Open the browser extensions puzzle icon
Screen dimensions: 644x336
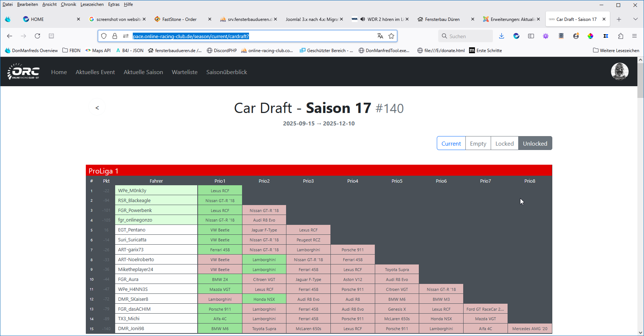[x=621, y=36]
